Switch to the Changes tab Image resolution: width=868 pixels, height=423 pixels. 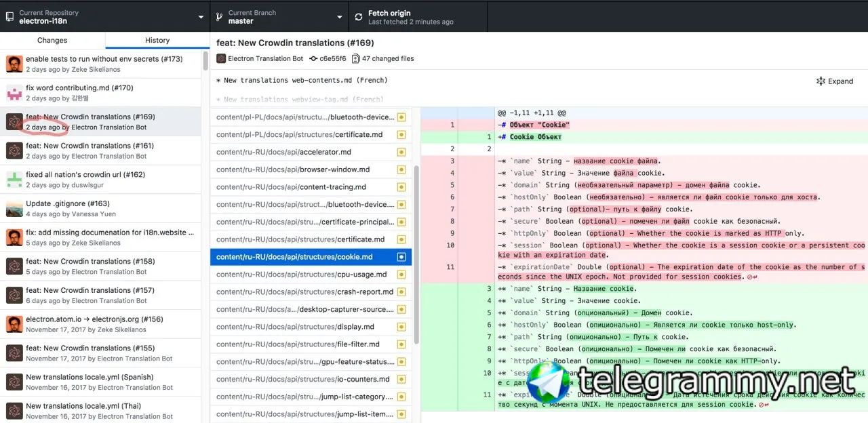click(52, 40)
